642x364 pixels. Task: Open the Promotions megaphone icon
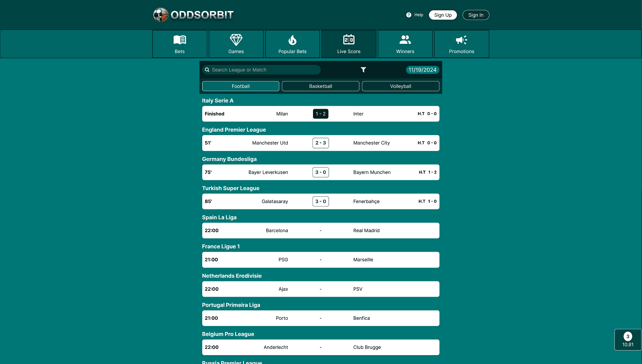tap(462, 40)
